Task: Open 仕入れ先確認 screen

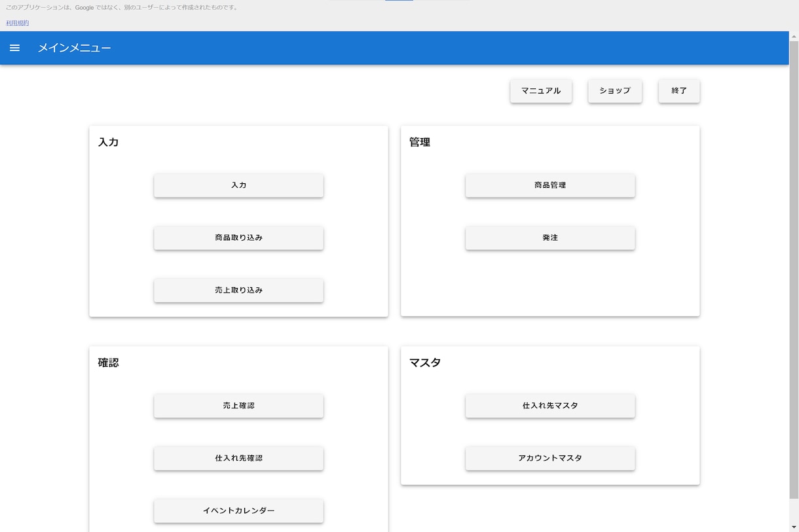Action: point(238,458)
